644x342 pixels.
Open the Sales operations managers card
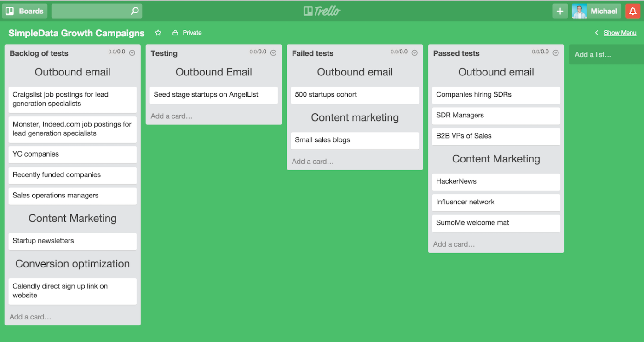(x=73, y=196)
